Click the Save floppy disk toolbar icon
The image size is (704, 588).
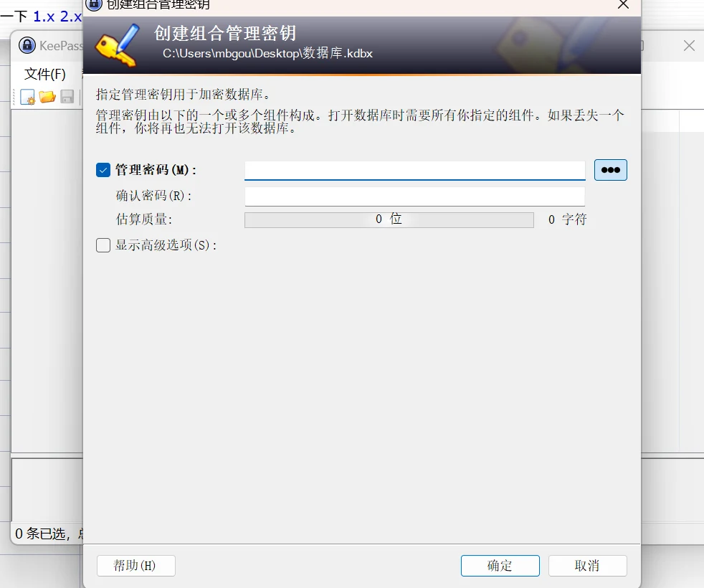[67, 97]
